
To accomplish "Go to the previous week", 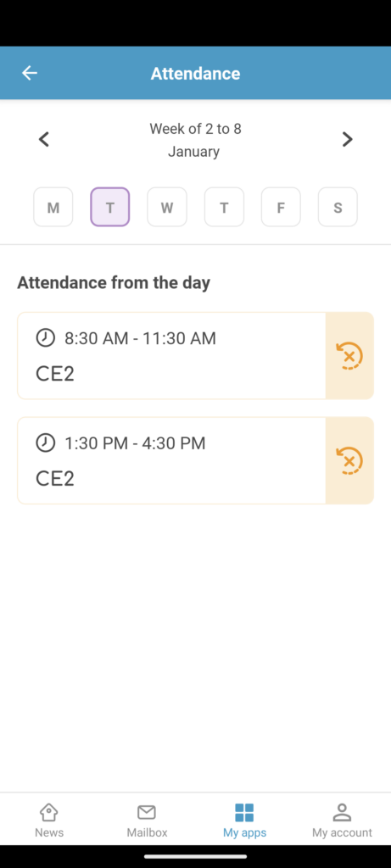I will pos(44,139).
